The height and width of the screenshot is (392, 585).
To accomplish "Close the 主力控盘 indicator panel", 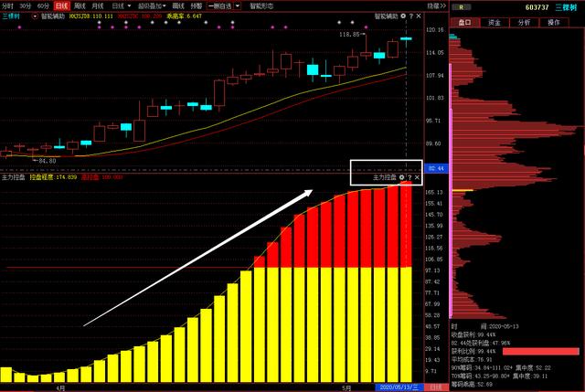I will [x=417, y=177].
